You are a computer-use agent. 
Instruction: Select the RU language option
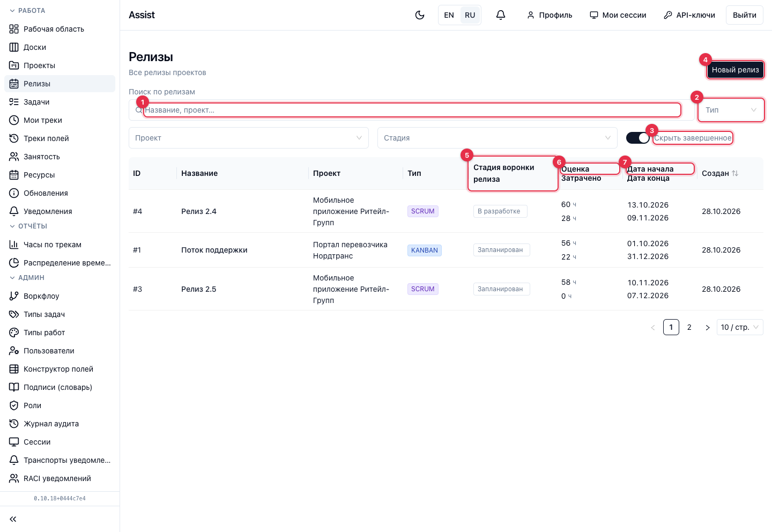(x=470, y=15)
